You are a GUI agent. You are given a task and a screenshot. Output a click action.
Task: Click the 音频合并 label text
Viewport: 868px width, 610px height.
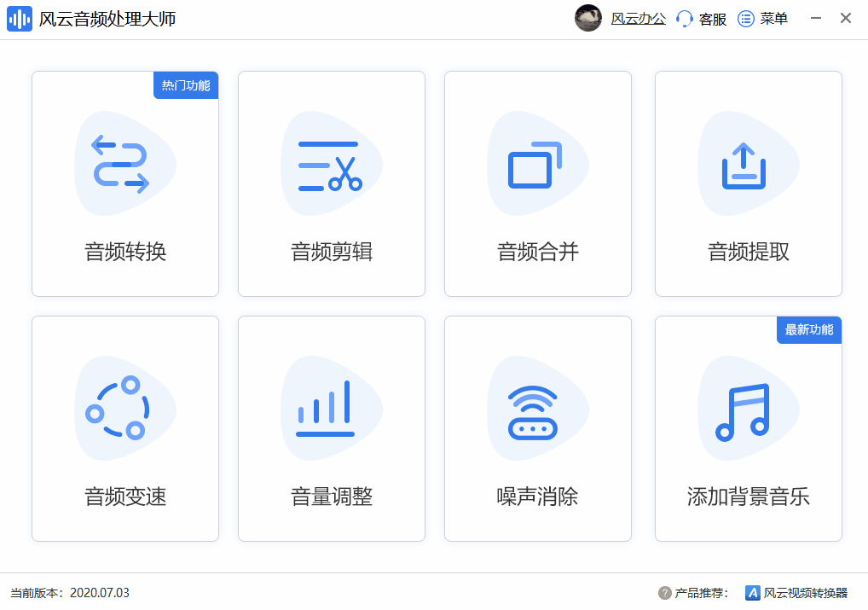point(537,252)
